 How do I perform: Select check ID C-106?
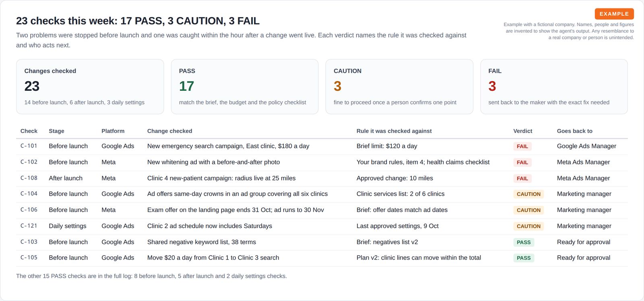pos(29,210)
